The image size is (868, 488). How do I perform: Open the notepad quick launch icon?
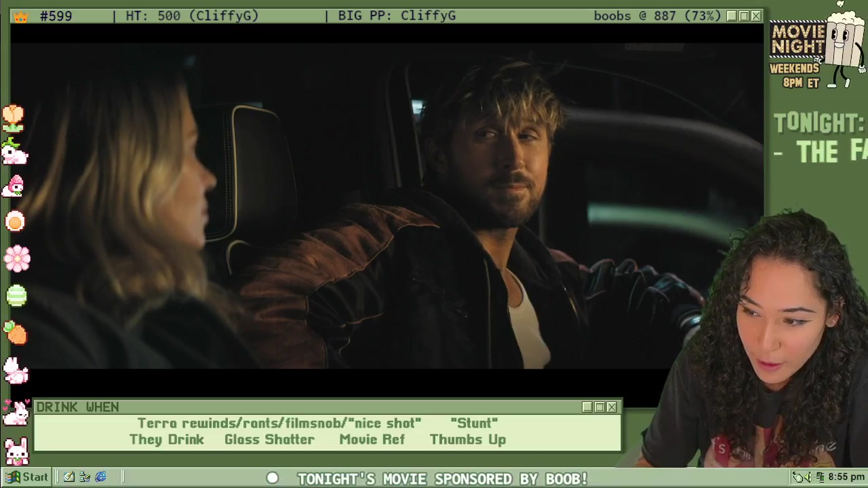[x=69, y=477]
